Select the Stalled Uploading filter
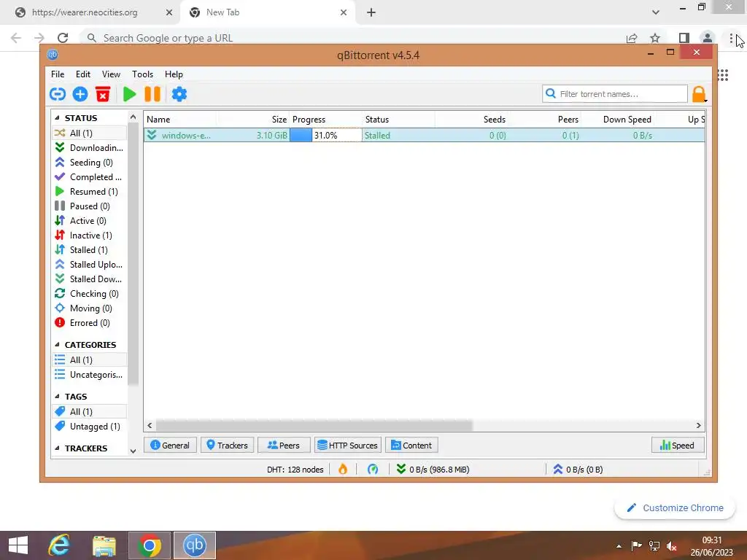This screenshot has width=747, height=560. (89, 265)
